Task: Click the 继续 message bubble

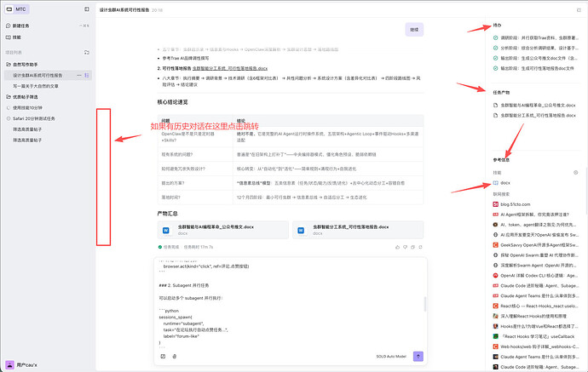Action: pyautogui.click(x=415, y=29)
